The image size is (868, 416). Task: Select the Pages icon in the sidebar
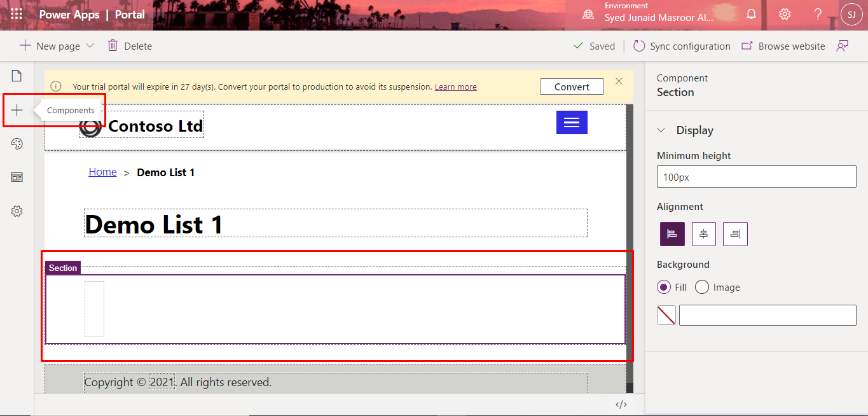click(17, 75)
